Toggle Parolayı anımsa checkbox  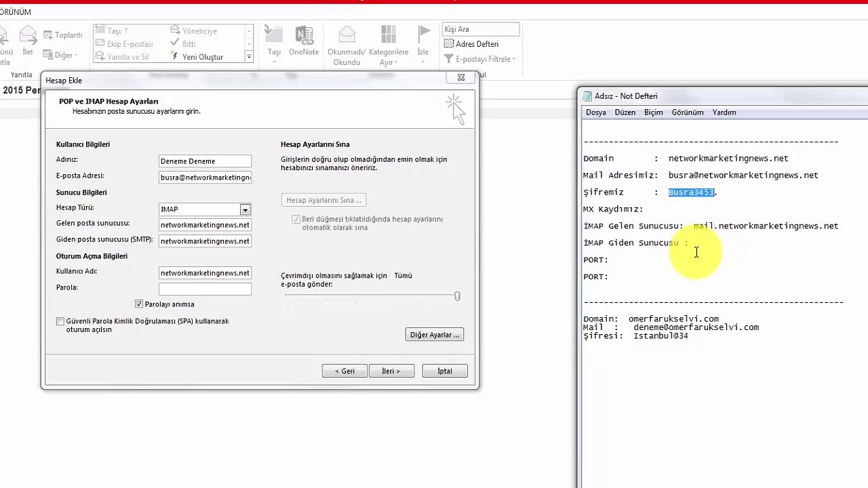click(x=139, y=304)
